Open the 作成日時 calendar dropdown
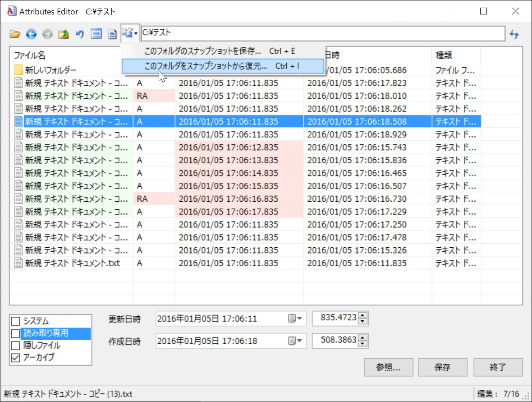The image size is (532, 402). [x=295, y=341]
